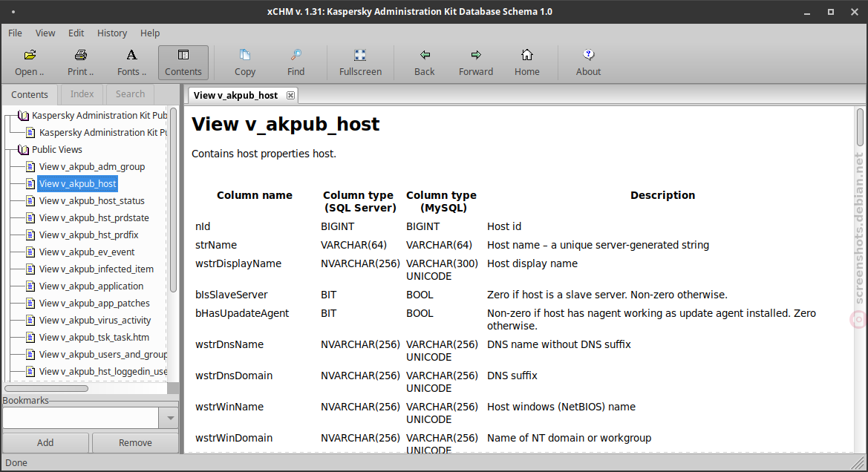Open View v_akpub_ev_event tree item
Screen dimensions: 868x472
point(87,252)
